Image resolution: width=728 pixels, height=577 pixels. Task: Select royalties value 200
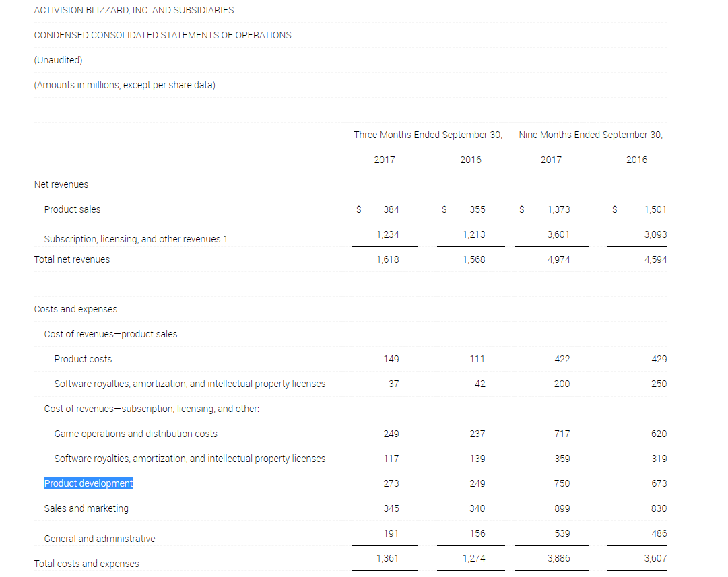pos(562,384)
